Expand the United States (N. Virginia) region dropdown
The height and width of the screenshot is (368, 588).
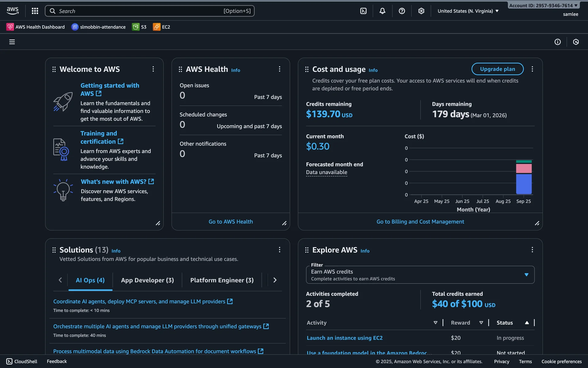coord(468,11)
